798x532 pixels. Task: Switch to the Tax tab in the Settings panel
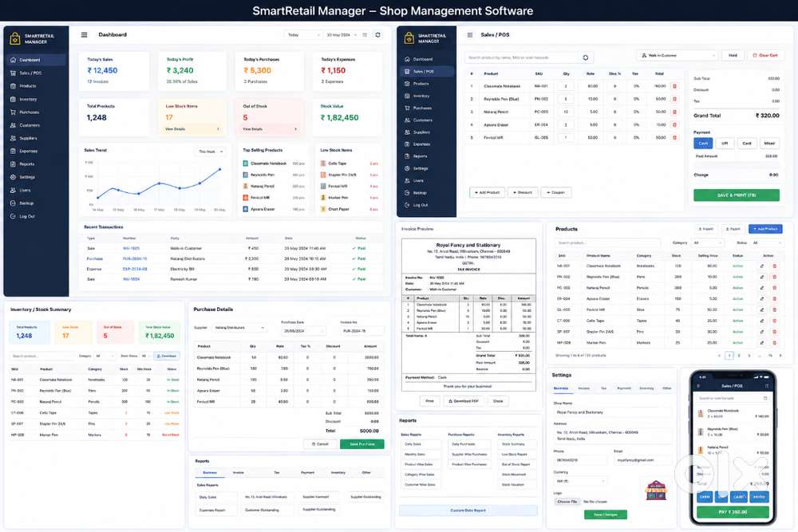pos(603,388)
